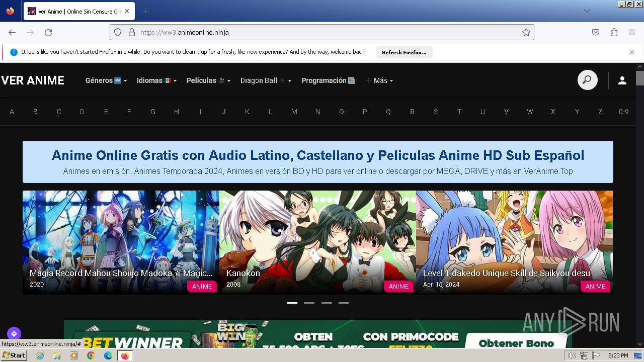The height and width of the screenshot is (362, 644).
Task: Click the Firefox forward arrow
Action: (x=30, y=32)
